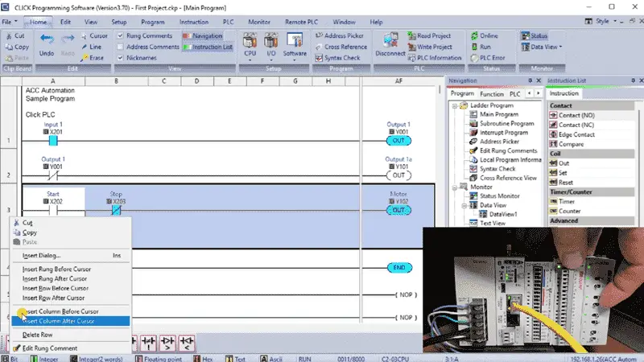Open the Address Picker in ribbon
Screen dimensions: 644x362
[339, 36]
